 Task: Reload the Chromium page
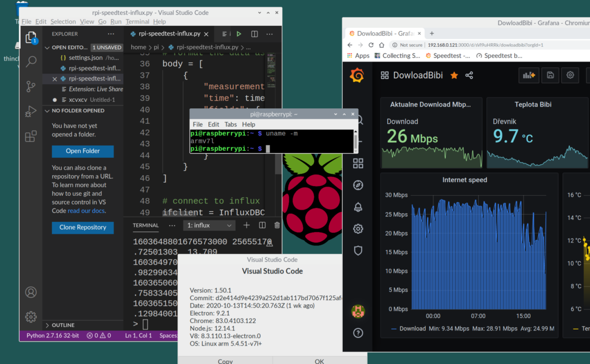pos(371,45)
